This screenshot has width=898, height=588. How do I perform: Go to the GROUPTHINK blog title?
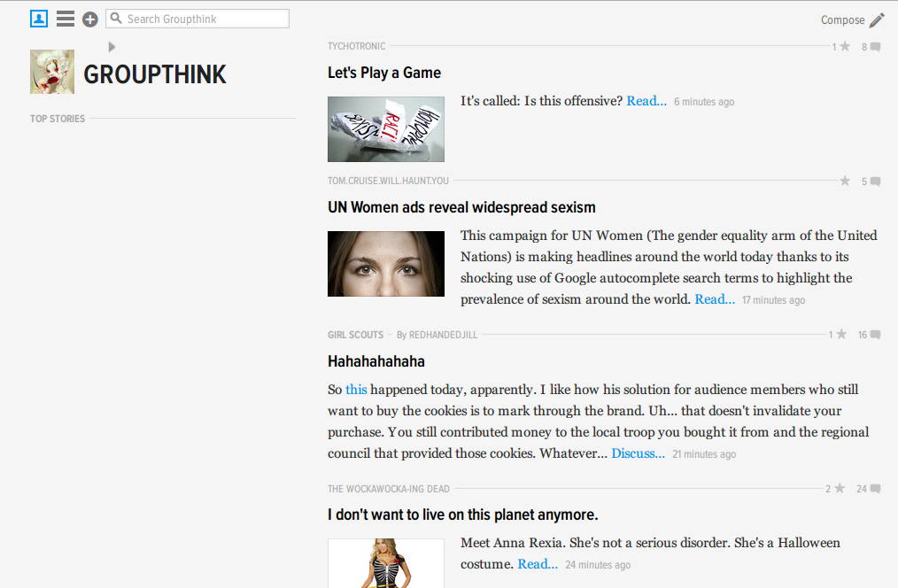pos(155,74)
